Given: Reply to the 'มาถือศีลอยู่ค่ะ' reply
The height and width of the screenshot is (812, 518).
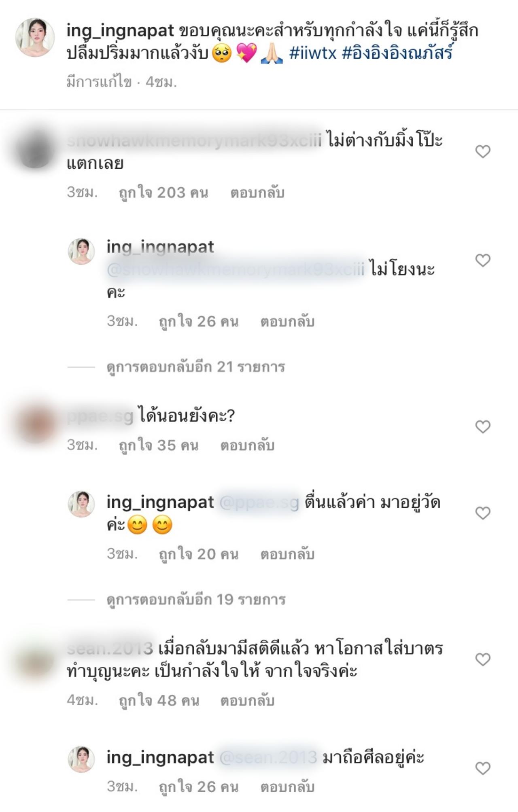Looking at the screenshot, I should coord(287,787).
